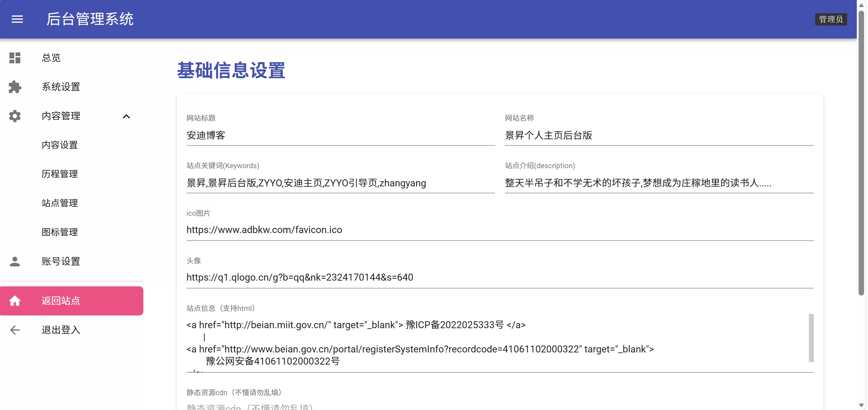Click the home icon in 返回站点
This screenshot has width=868, height=410.
tap(15, 301)
